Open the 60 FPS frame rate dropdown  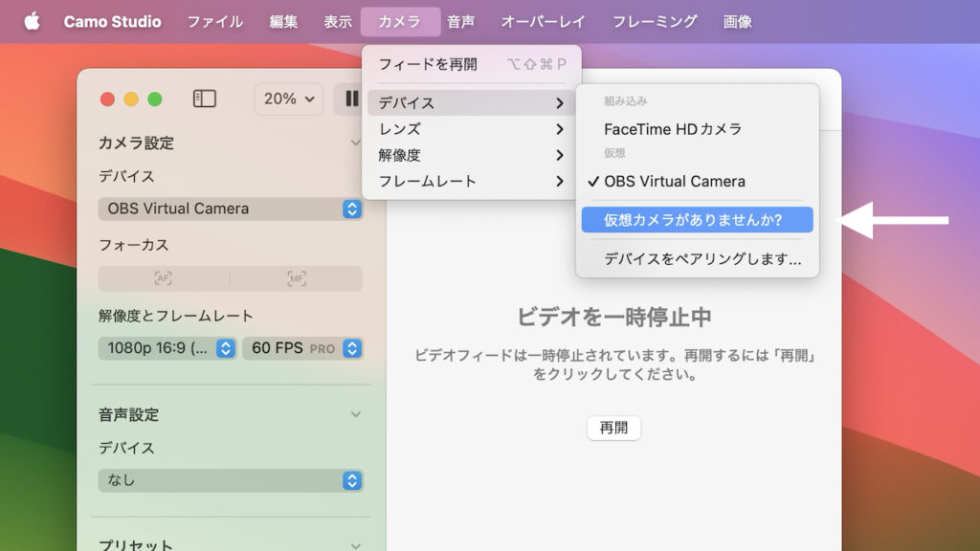point(302,348)
